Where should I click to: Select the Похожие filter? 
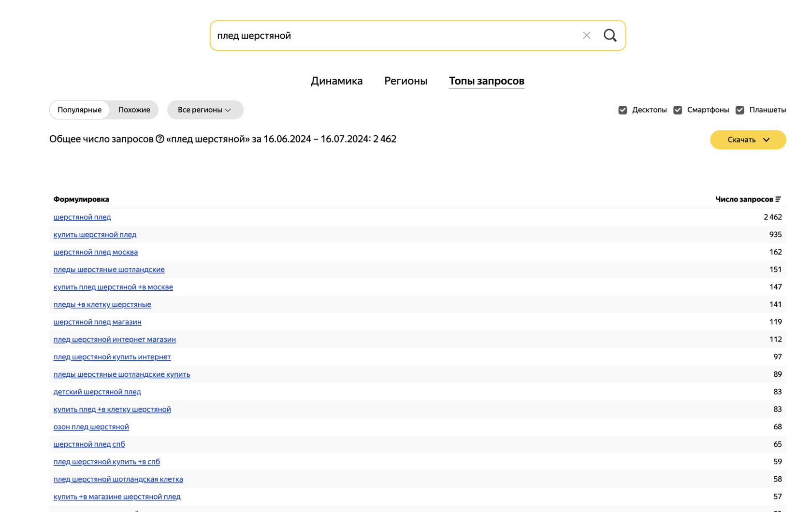[134, 110]
